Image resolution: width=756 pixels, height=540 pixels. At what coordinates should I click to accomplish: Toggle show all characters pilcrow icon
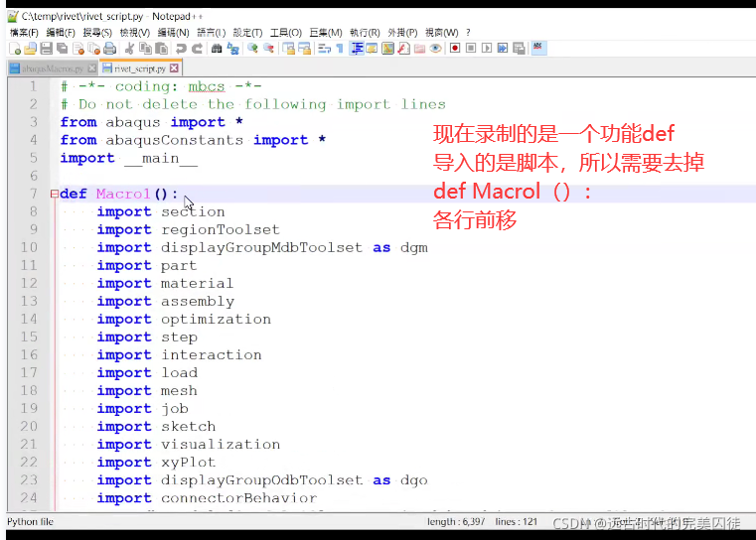[x=340, y=49]
